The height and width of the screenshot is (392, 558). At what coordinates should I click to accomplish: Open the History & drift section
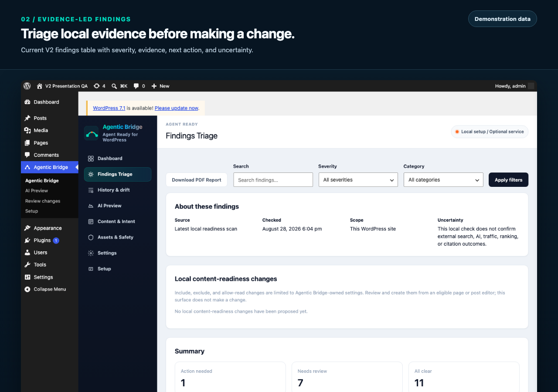pyautogui.click(x=118, y=190)
